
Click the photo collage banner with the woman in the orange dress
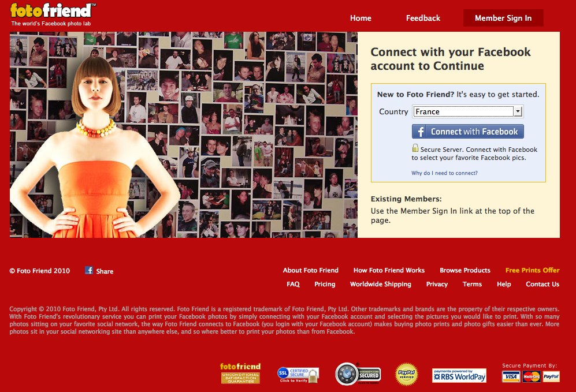pos(184,135)
